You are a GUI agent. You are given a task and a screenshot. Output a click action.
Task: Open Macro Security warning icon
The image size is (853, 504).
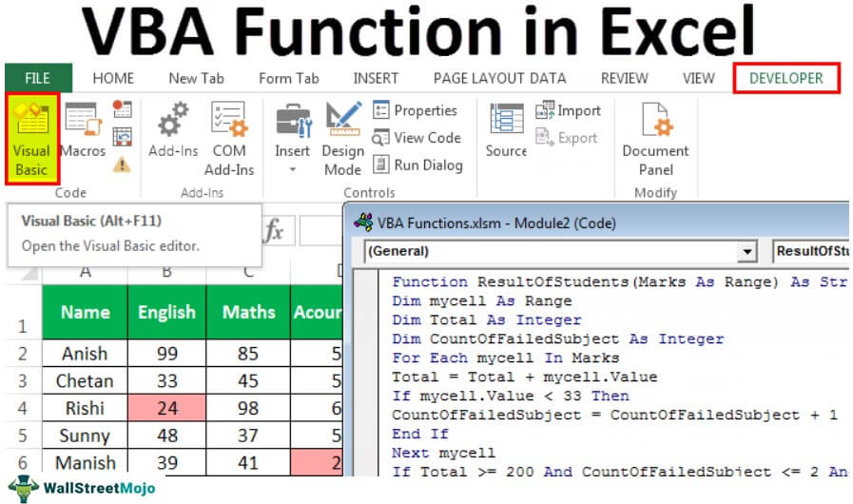pyautogui.click(x=122, y=164)
